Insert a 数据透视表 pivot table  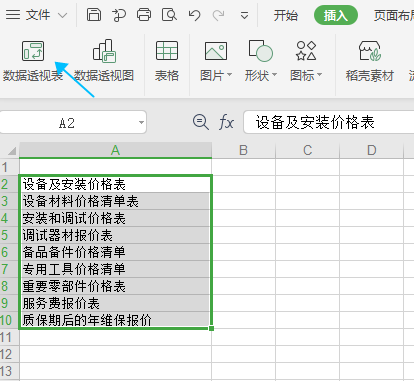click(x=33, y=61)
